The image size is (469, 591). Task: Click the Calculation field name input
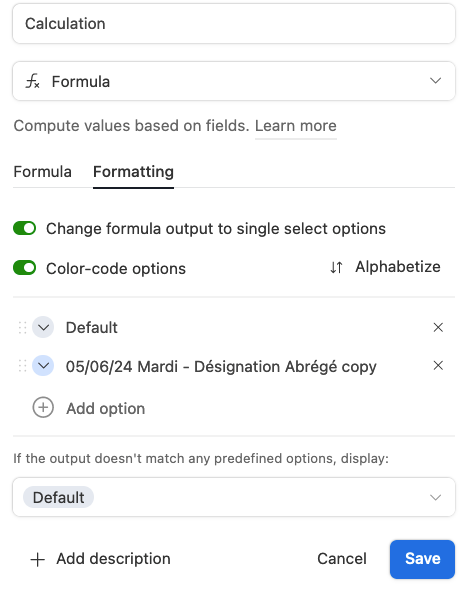(x=234, y=24)
